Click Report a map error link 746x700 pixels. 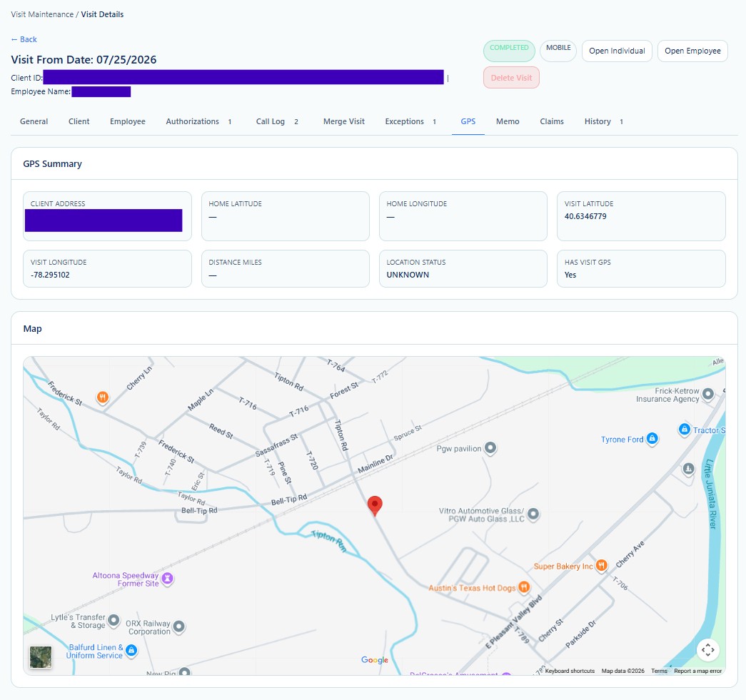click(x=697, y=671)
